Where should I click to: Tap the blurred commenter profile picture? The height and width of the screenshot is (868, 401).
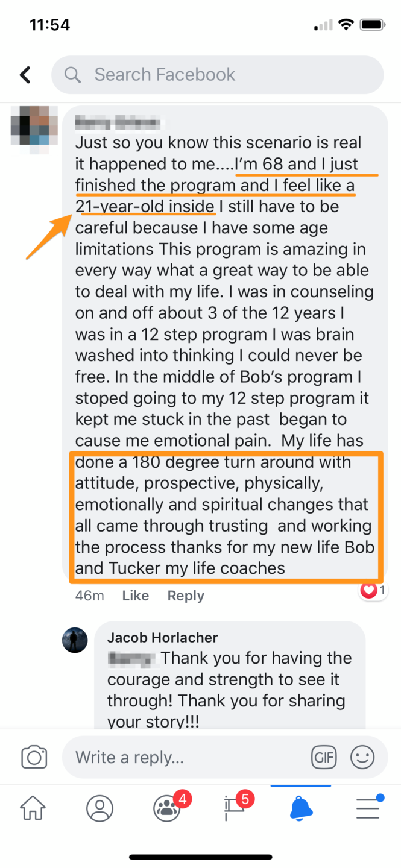(x=34, y=125)
